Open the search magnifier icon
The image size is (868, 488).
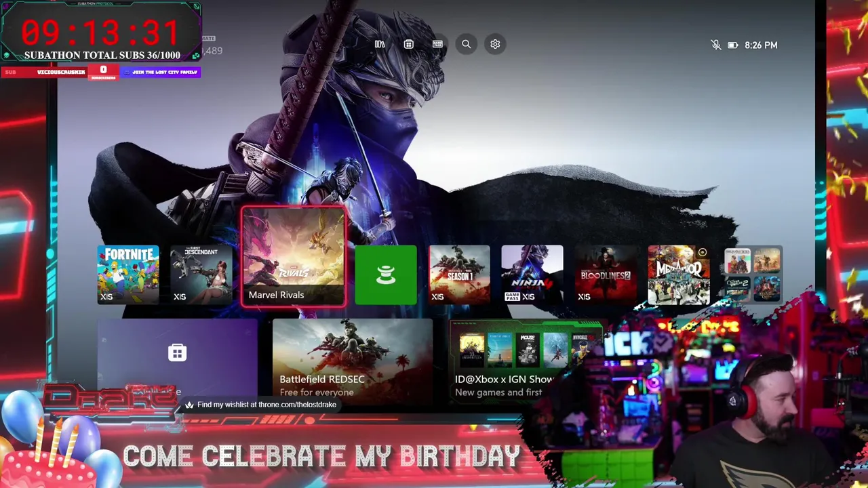467,44
